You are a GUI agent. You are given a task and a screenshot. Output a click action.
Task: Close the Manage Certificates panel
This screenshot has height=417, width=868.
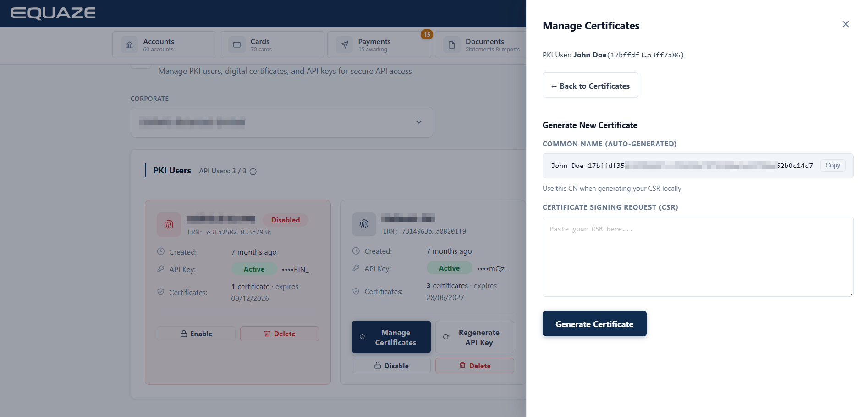pos(846,24)
